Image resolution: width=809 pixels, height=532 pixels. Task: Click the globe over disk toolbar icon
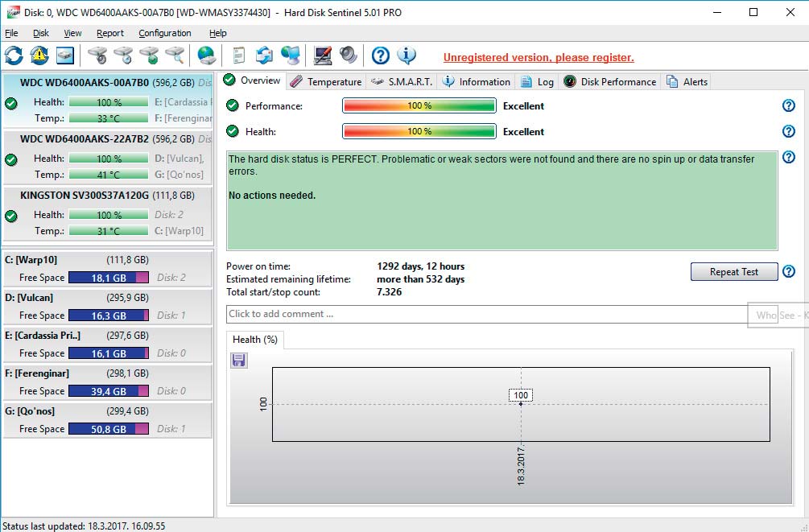[206, 56]
